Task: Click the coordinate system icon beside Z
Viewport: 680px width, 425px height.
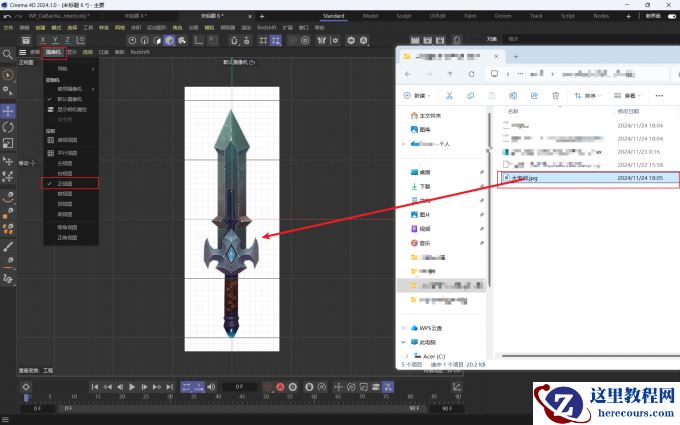Action: click(x=80, y=40)
